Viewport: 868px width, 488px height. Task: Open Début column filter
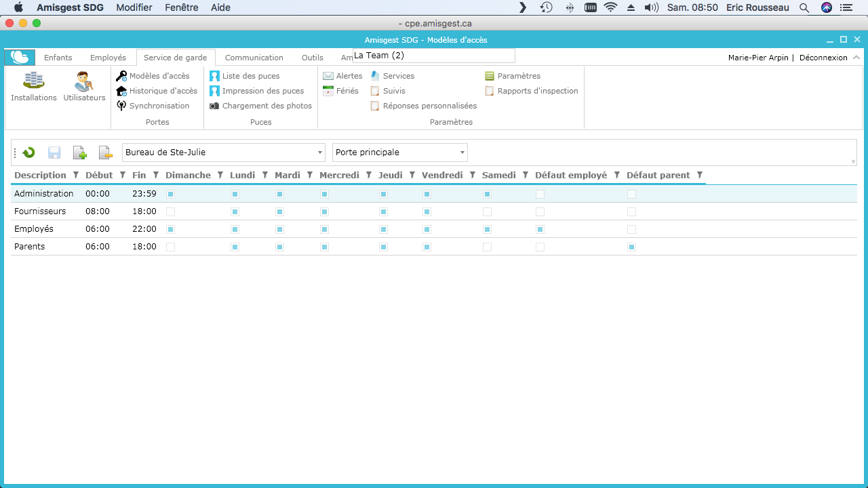pyautogui.click(x=123, y=176)
